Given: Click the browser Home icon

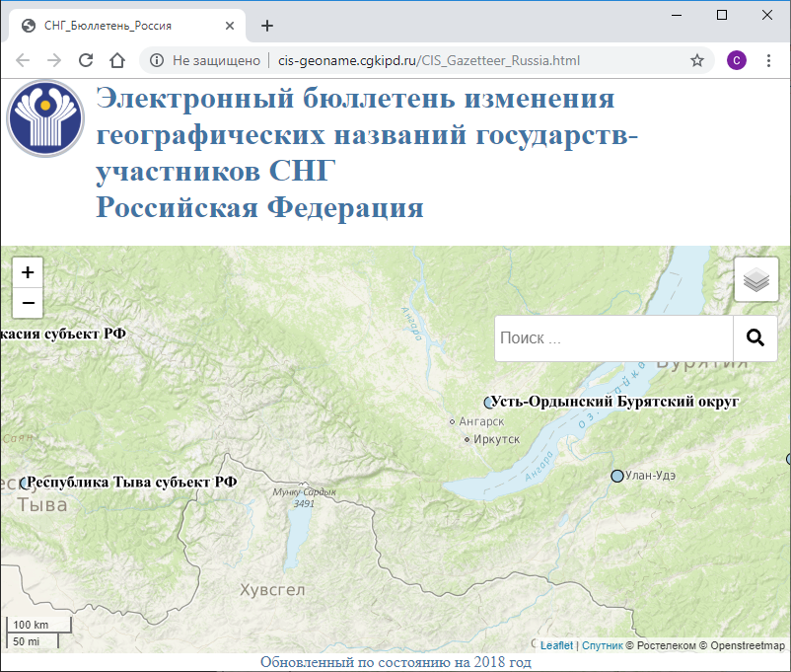Looking at the screenshot, I should 117,60.
